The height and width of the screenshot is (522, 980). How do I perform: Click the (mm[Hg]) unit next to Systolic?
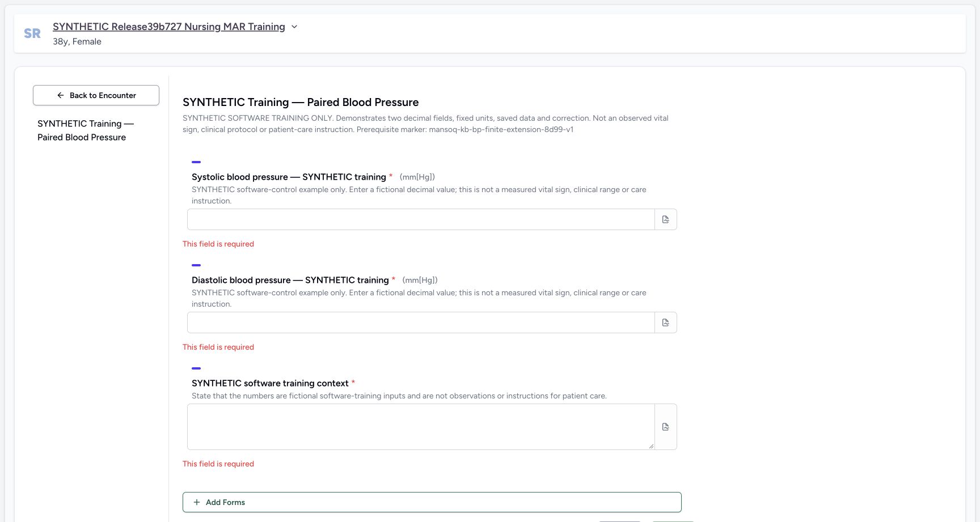coord(417,177)
